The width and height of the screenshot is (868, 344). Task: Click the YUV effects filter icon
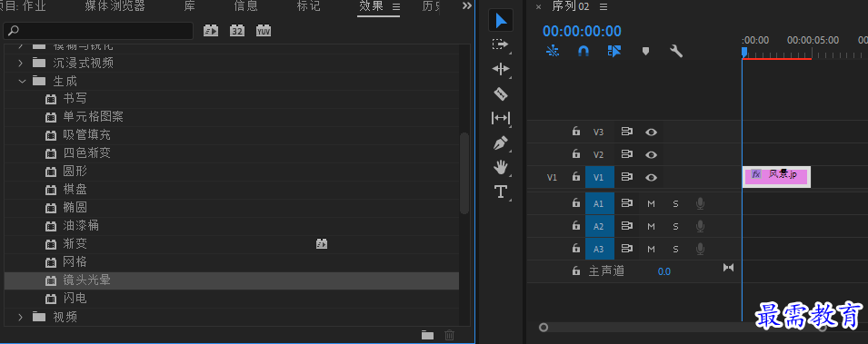[x=264, y=31]
